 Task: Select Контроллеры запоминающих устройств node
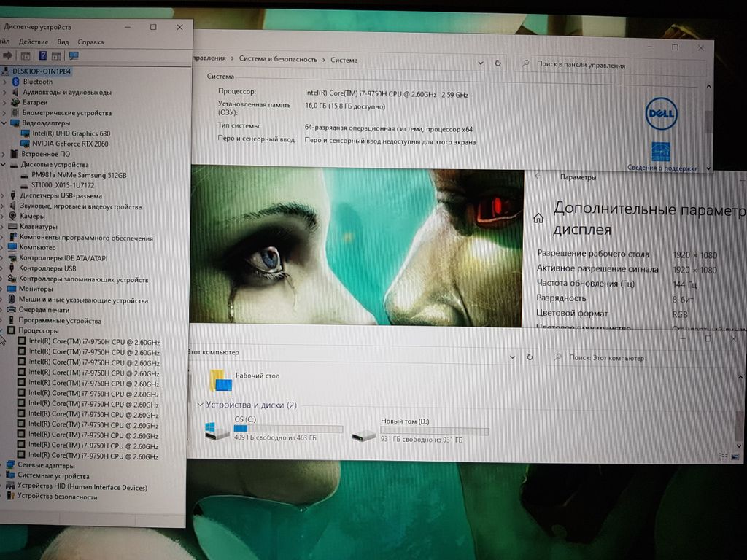(x=83, y=279)
